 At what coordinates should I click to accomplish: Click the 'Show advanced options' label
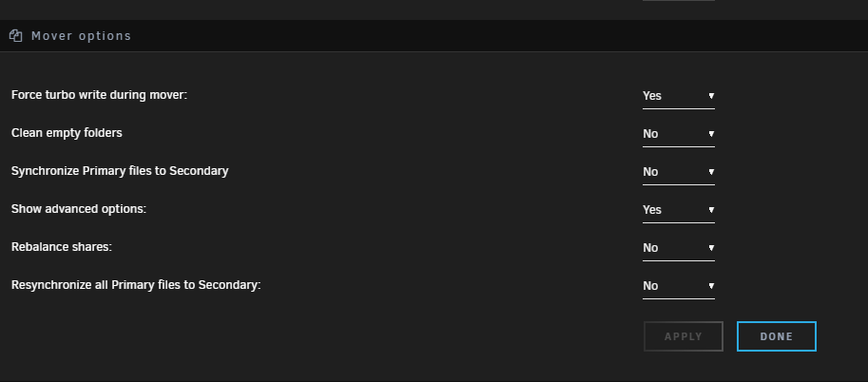pyautogui.click(x=79, y=209)
